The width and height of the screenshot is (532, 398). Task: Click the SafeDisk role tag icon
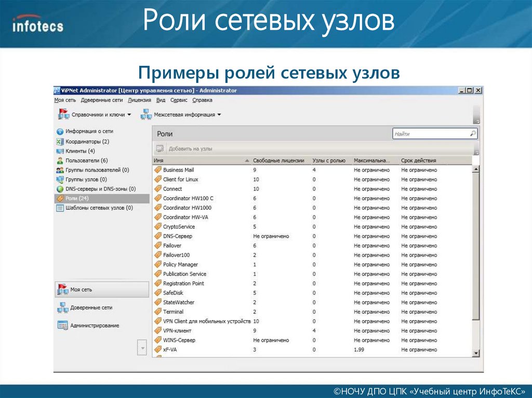coord(158,293)
